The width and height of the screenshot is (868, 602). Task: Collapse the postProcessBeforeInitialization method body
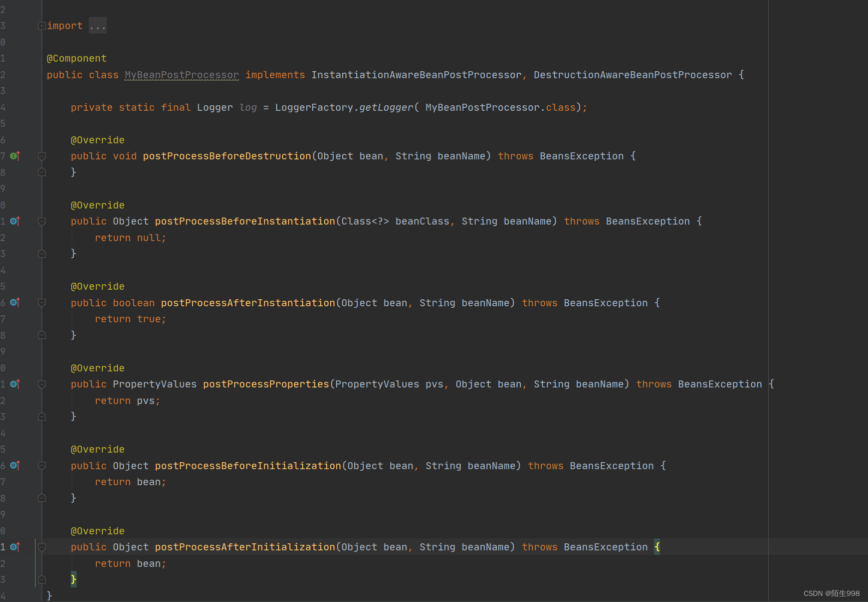pyautogui.click(x=42, y=466)
